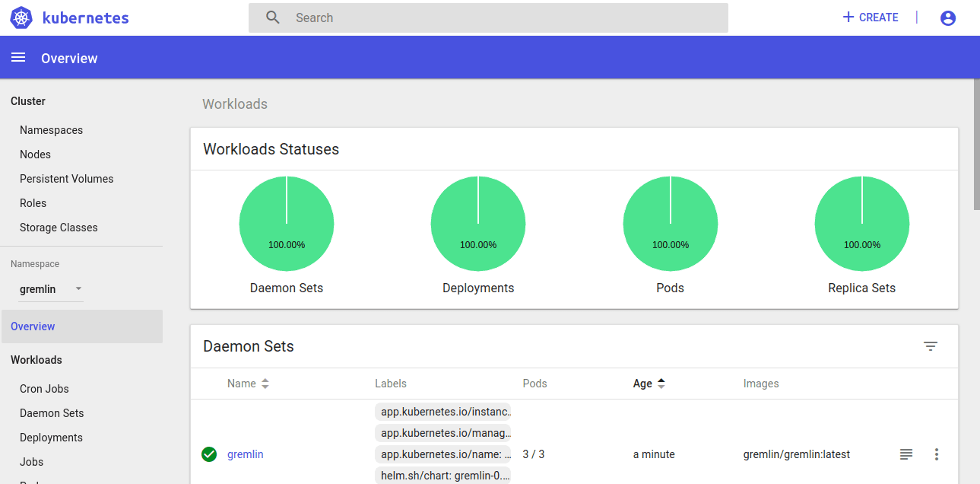980x484 pixels.
Task: Select Deployments in Workloads sidebar
Action: point(51,438)
